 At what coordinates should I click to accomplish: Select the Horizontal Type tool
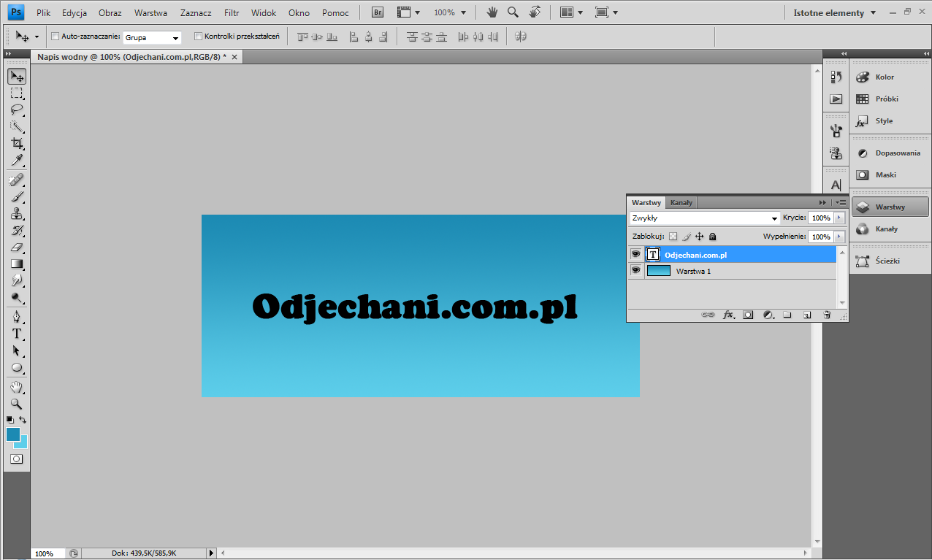16,334
